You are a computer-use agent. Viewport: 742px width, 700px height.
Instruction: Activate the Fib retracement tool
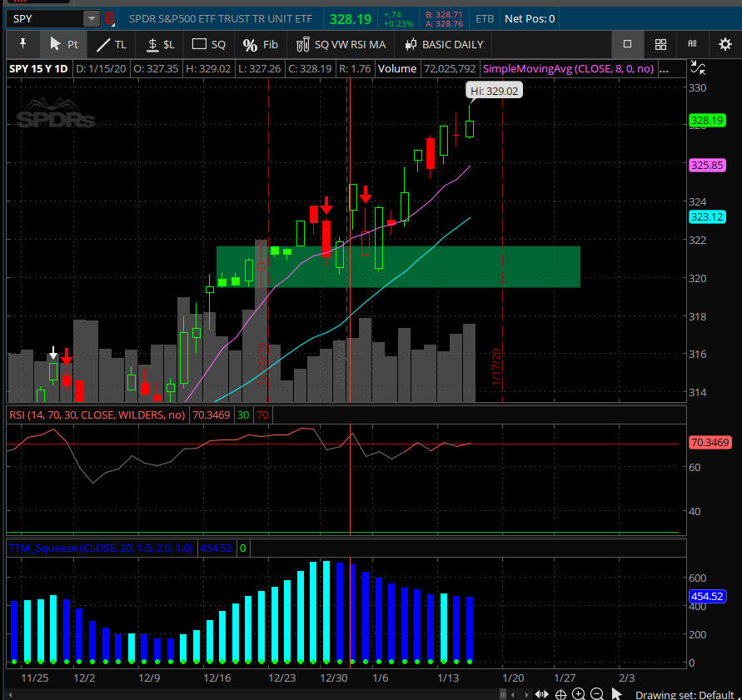(x=260, y=44)
